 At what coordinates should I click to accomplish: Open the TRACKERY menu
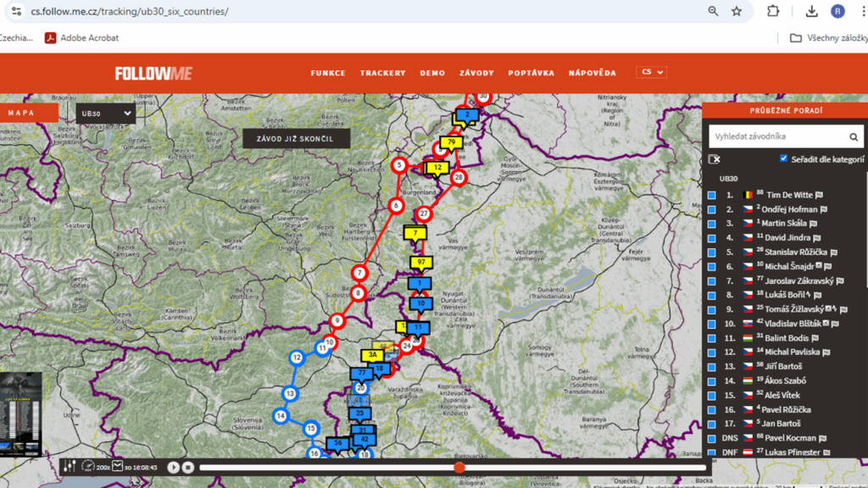click(382, 73)
